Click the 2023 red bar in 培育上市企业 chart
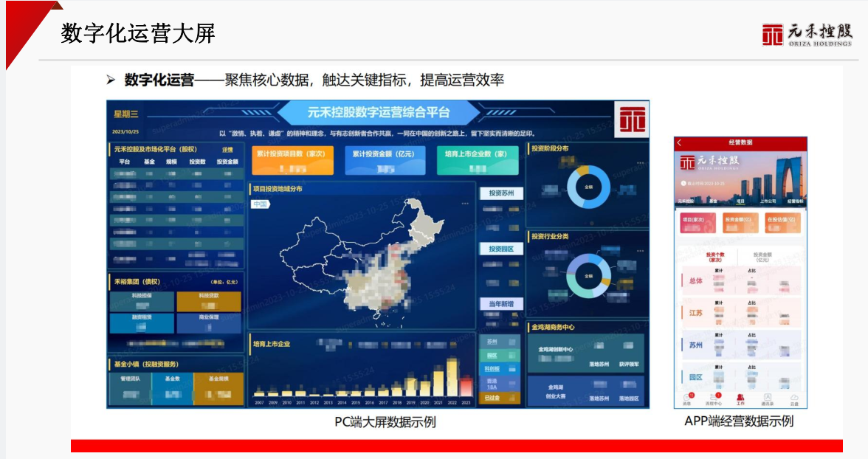Viewport: 868px width, 459px height. [466, 386]
